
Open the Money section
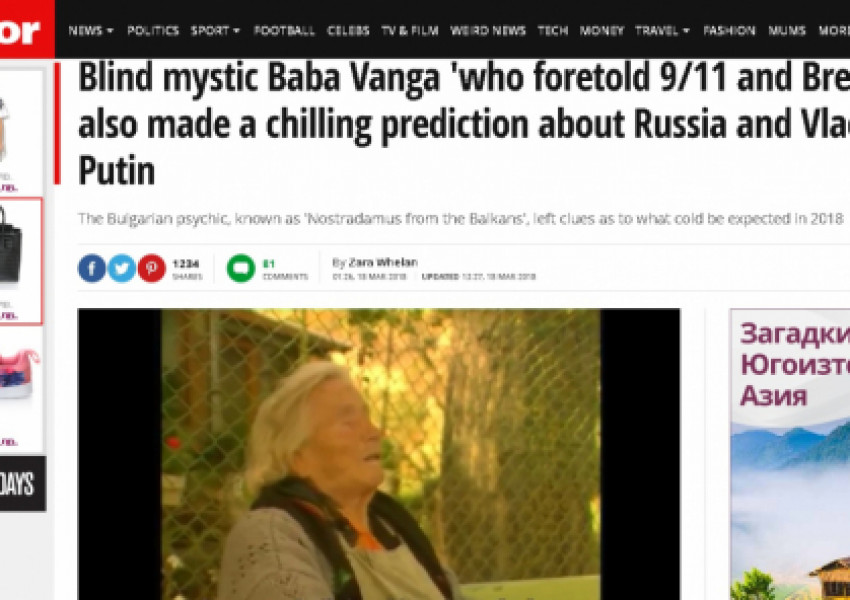click(602, 31)
